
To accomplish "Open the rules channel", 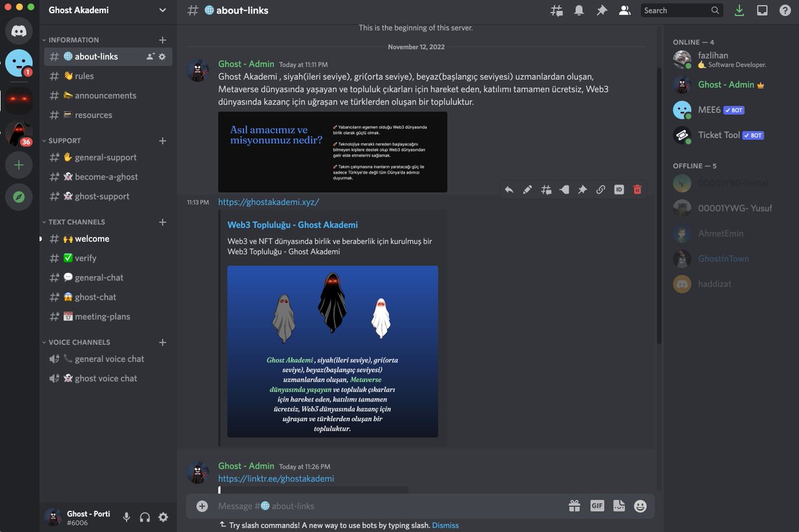I will [x=108, y=76].
